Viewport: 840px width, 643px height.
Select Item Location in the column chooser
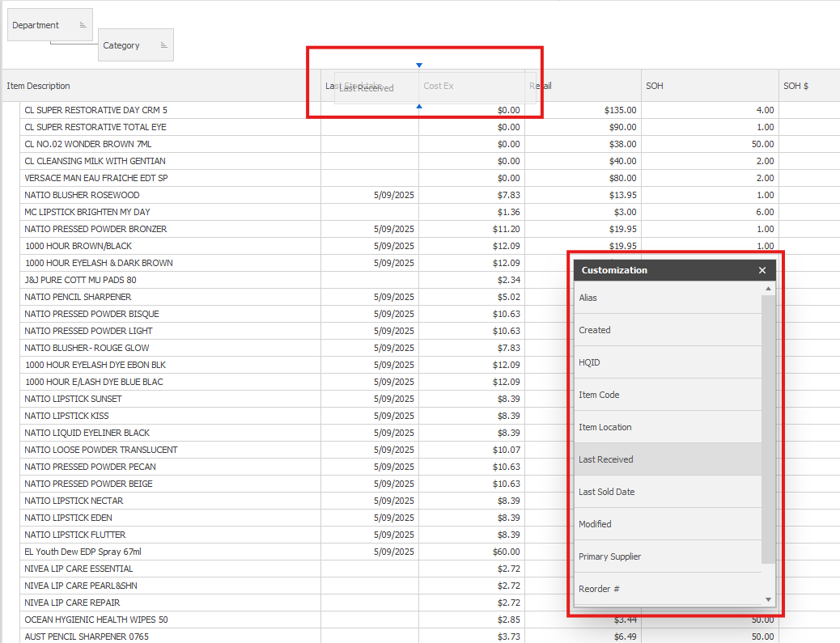coord(668,427)
